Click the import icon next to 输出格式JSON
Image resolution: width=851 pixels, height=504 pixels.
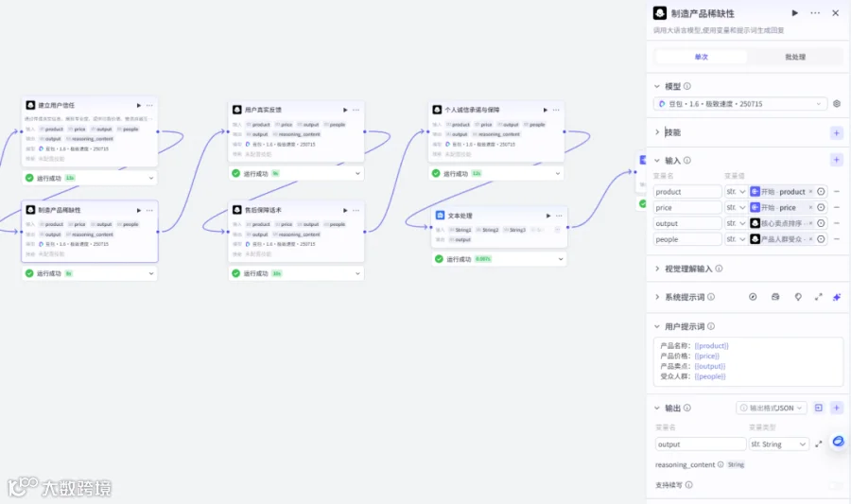819,408
